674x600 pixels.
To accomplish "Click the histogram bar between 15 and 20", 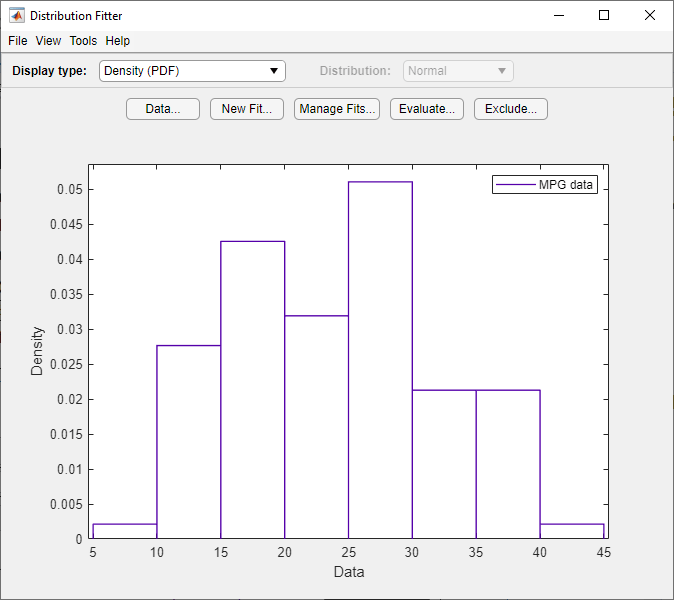I will (x=253, y=390).
